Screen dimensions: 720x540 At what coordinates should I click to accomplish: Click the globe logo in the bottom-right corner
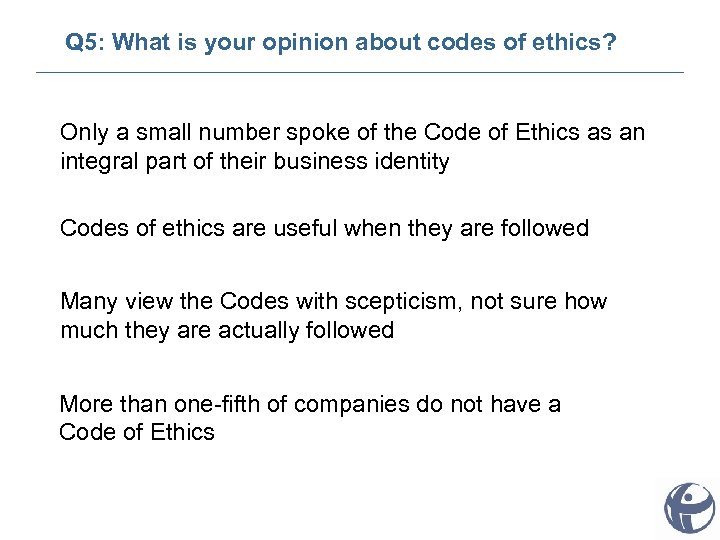(x=690, y=506)
